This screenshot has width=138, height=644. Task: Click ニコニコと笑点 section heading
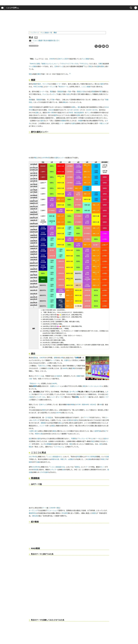[39, 453]
